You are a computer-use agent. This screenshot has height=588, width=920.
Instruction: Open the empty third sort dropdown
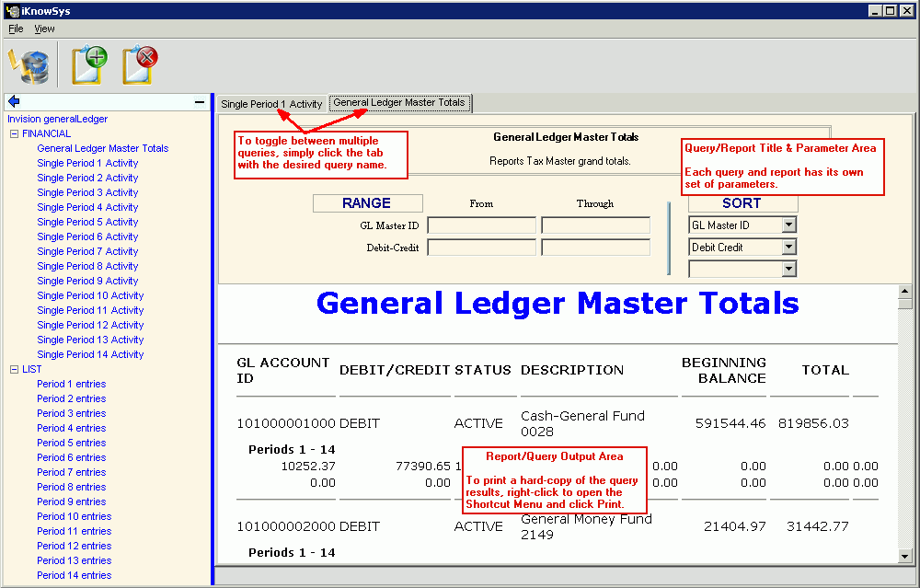(x=788, y=269)
